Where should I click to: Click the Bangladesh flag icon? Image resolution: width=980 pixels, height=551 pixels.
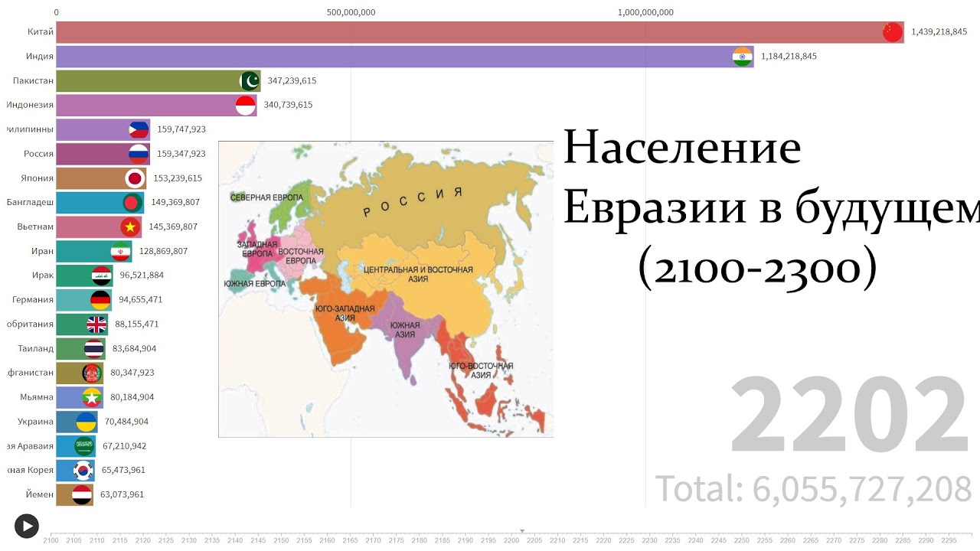(x=132, y=203)
